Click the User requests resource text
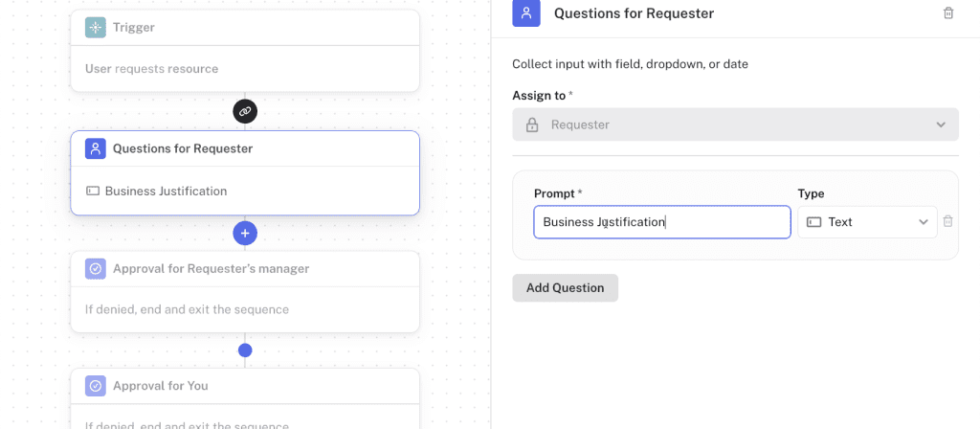 [x=152, y=69]
